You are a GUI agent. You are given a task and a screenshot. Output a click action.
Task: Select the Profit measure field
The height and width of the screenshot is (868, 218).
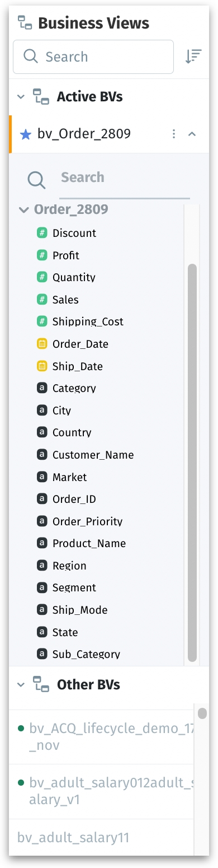(x=66, y=255)
